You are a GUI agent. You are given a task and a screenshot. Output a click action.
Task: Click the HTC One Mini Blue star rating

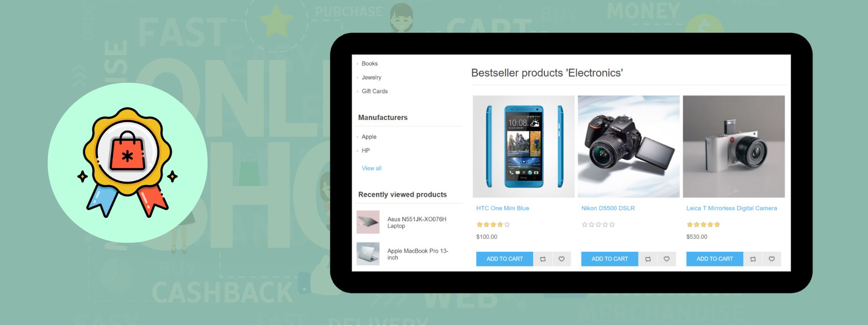tap(493, 225)
